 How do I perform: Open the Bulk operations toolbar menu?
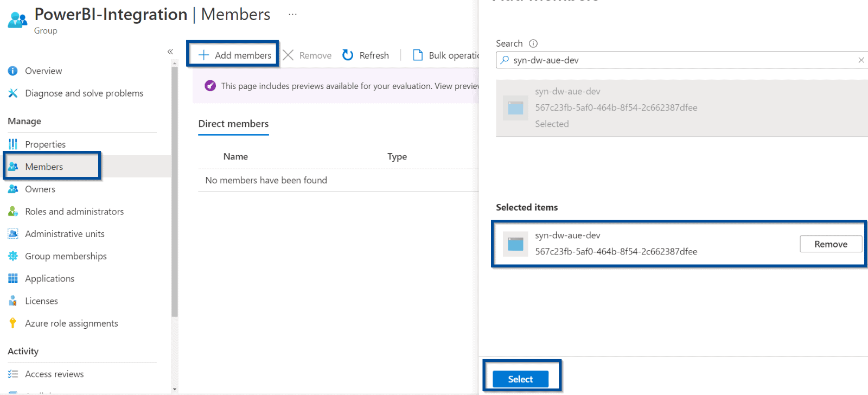[x=445, y=55]
